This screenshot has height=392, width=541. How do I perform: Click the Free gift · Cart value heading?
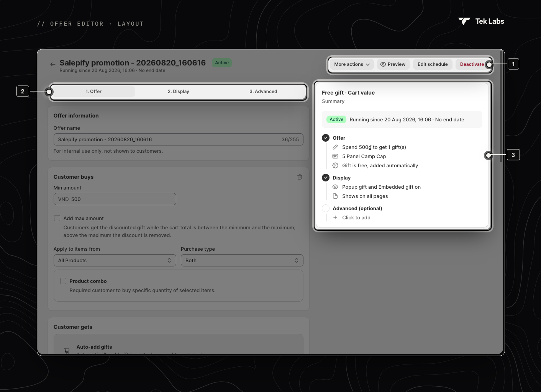tap(348, 93)
